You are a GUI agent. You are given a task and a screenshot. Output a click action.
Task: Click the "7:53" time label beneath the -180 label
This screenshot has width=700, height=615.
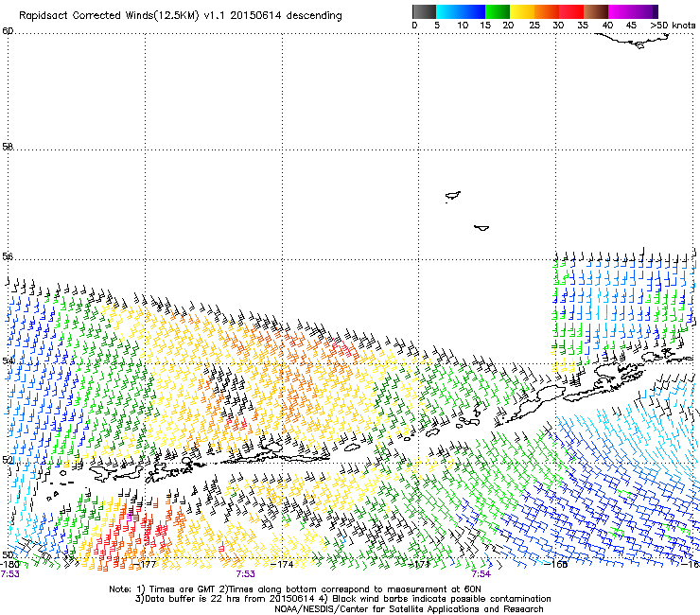point(9,574)
